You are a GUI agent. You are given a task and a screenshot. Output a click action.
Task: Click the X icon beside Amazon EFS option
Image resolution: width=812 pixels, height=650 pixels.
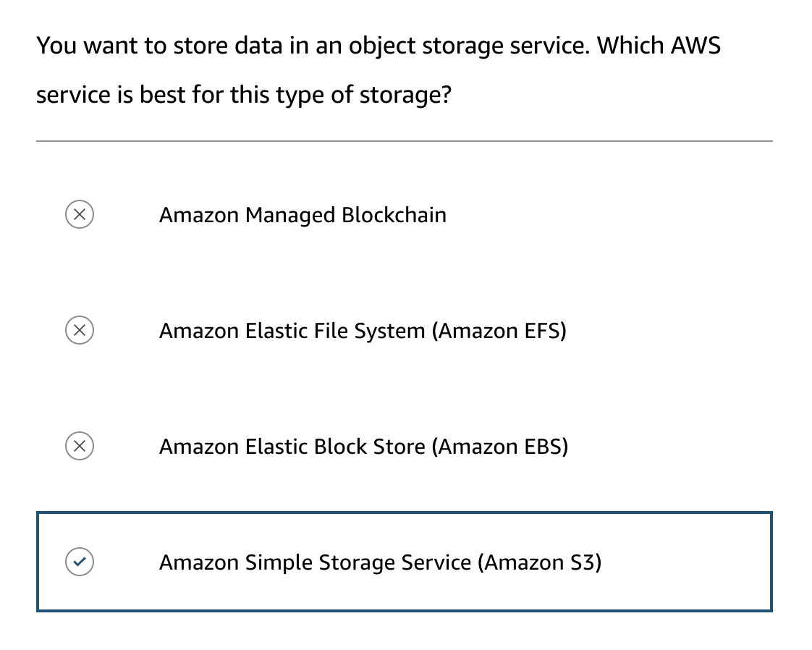click(x=80, y=331)
